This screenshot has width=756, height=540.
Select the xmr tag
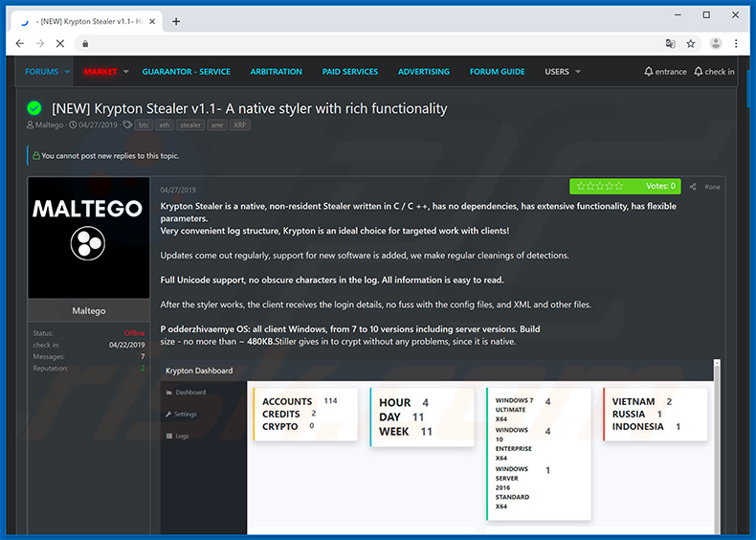(217, 125)
